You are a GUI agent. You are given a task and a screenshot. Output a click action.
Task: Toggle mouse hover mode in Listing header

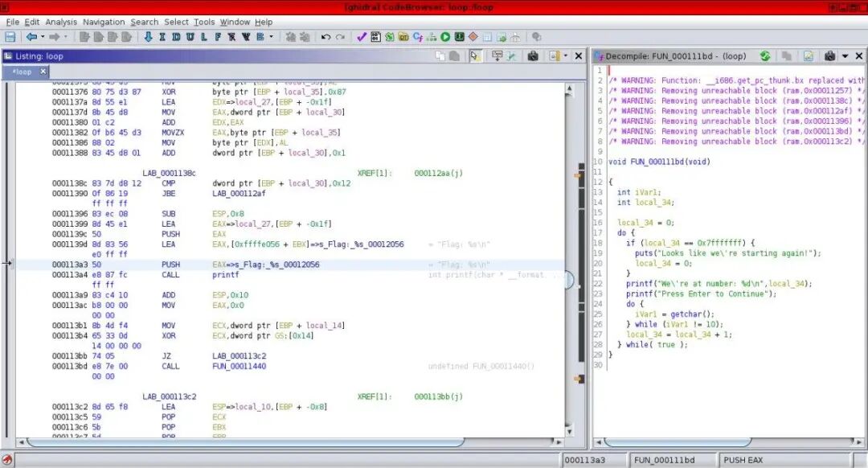click(474, 56)
